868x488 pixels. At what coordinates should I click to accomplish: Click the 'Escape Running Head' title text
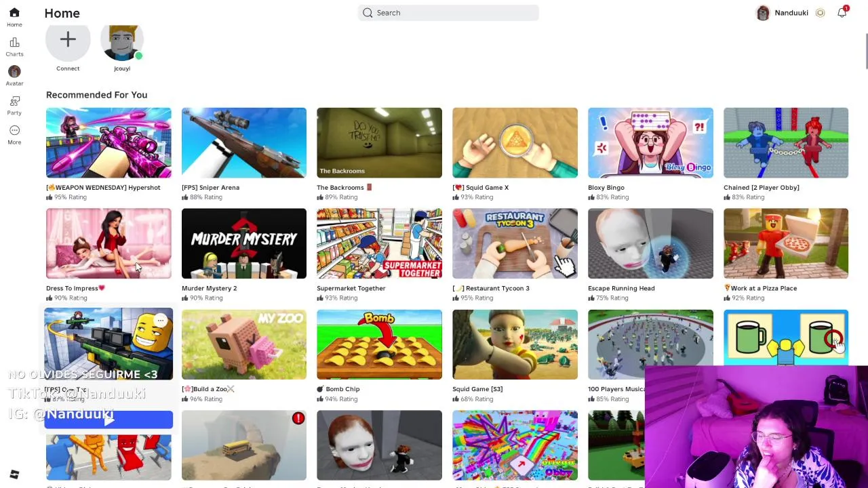click(621, 288)
